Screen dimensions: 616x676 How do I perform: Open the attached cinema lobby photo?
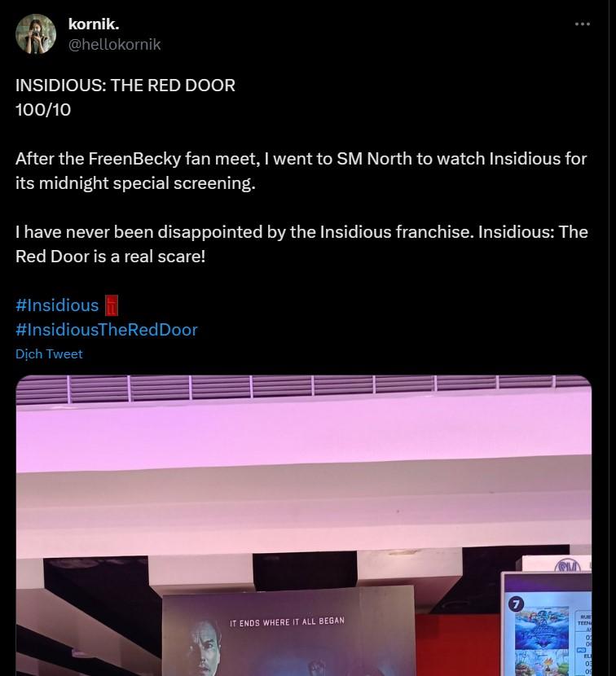(x=304, y=525)
